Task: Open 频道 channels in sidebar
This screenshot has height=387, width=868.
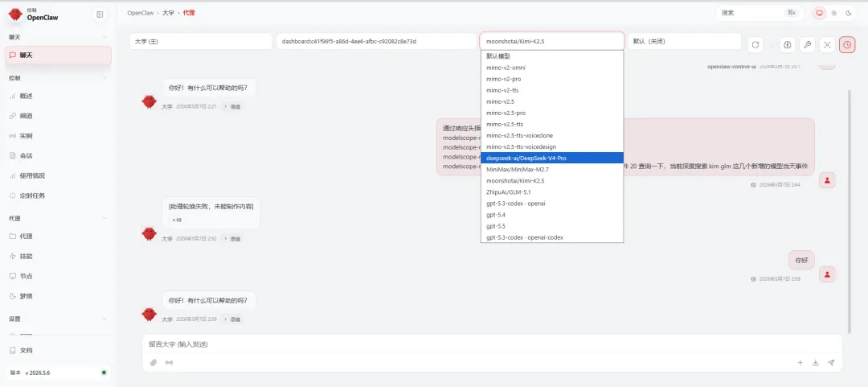Action: click(x=58, y=116)
